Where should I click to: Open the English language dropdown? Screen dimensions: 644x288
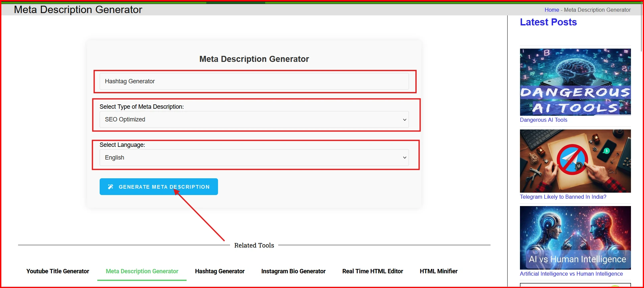tap(254, 158)
